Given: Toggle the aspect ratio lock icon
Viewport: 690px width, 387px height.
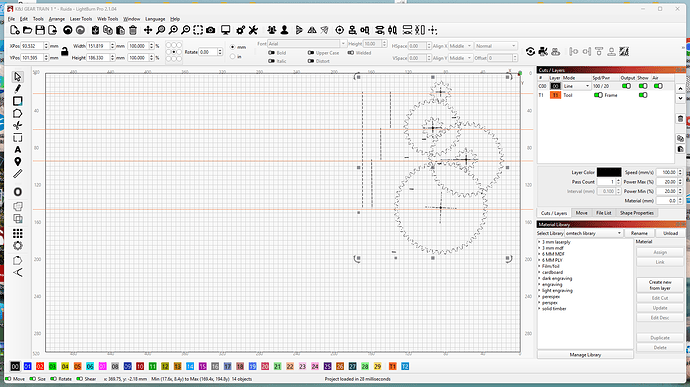Looking at the screenshot, I should [x=65, y=52].
